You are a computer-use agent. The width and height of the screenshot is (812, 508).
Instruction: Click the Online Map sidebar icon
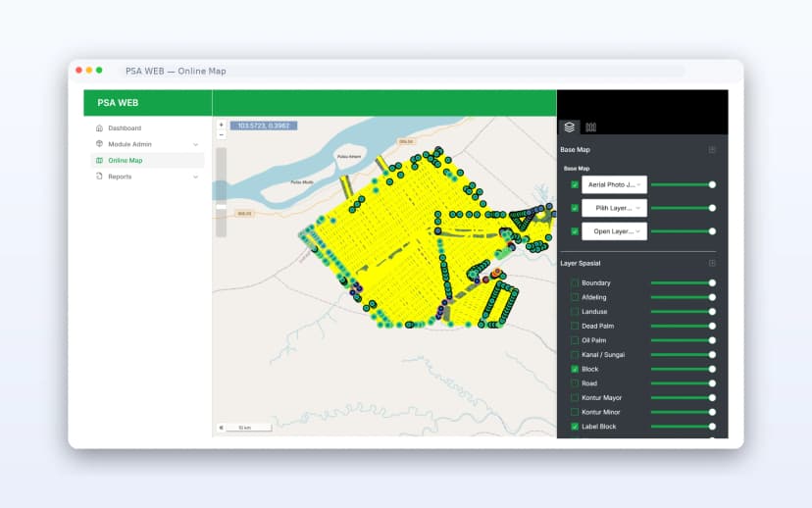tap(99, 161)
